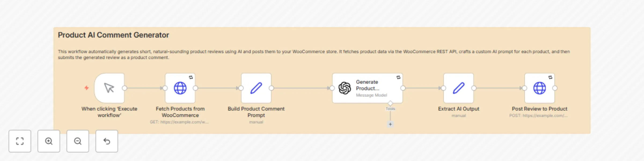Screen dimensions: 644x161
Task: Click the fit-to-view fullscreen icon
Action: pos(20,141)
